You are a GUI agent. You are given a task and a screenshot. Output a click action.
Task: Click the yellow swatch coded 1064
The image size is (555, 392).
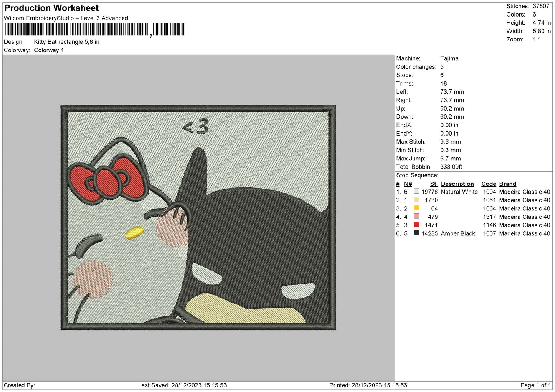tap(416, 208)
